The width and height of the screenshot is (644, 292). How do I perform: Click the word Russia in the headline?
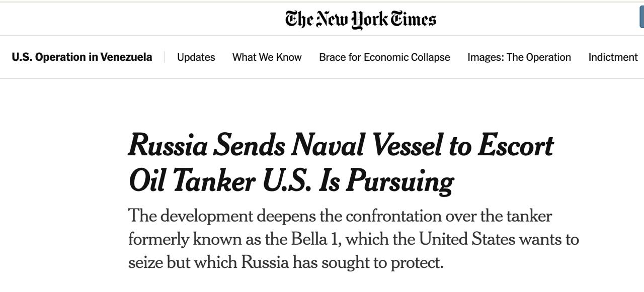point(168,145)
